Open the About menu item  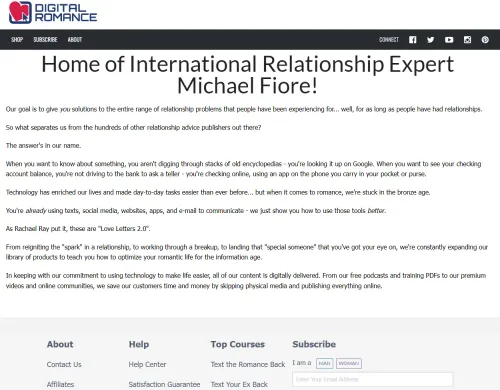point(75,40)
